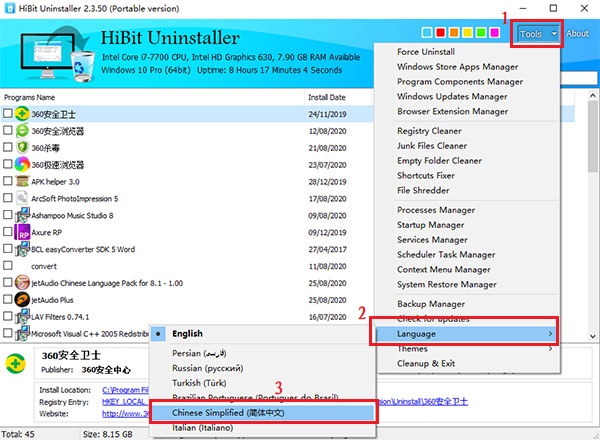Click the jetAudio Plus icon
The height and width of the screenshot is (440, 600).
point(22,300)
